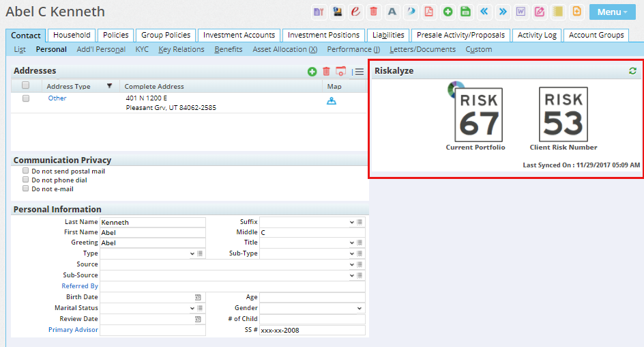
Task: Go to previous record with double-left arrows
Action: tap(484, 12)
